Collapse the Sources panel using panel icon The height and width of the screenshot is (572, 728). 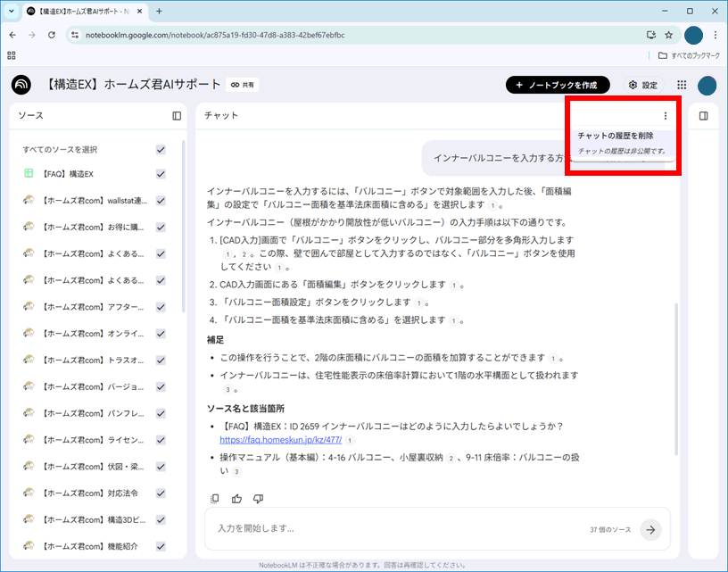(177, 116)
